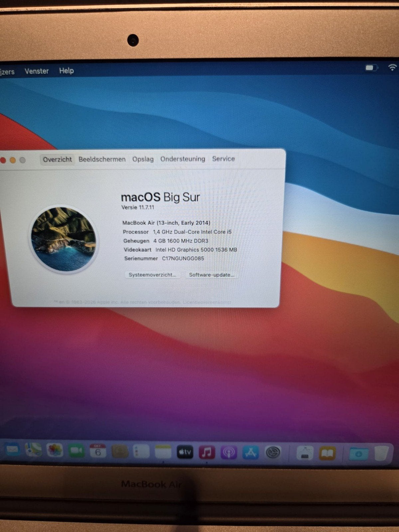399x532 pixels.
Task: Minimize the About This Mac window
Action: click(13, 161)
